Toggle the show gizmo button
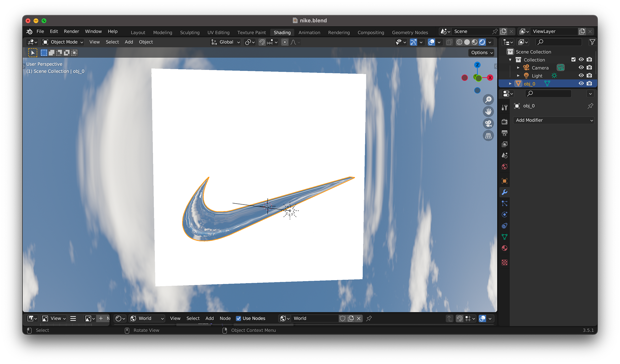Image resolution: width=620 pixels, height=364 pixels. tap(413, 42)
